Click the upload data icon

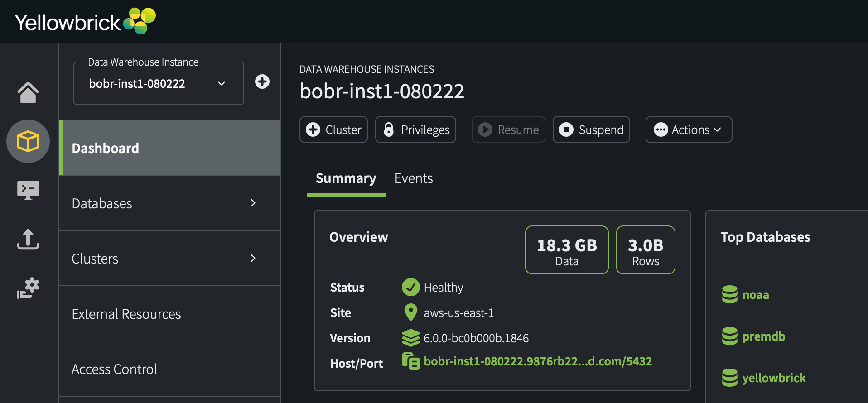click(28, 239)
